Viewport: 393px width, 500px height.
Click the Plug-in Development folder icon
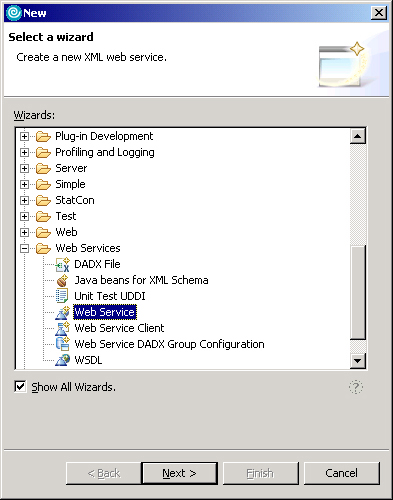(43, 136)
